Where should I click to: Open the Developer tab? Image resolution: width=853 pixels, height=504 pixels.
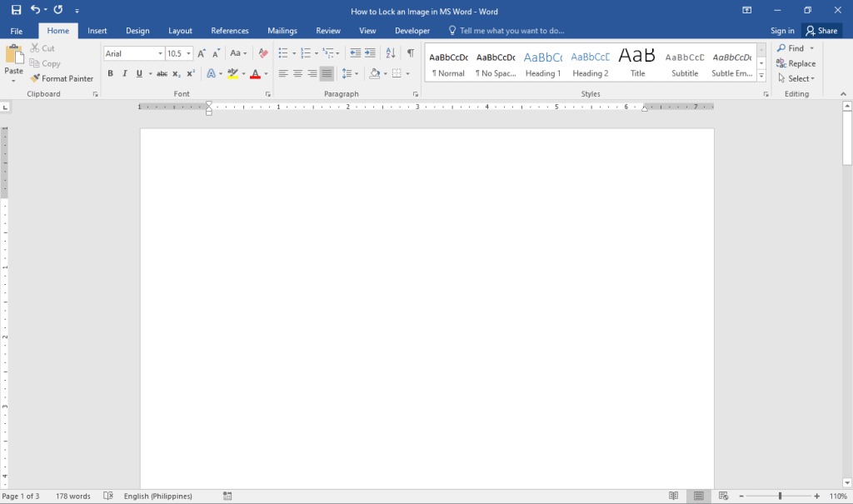click(x=412, y=30)
